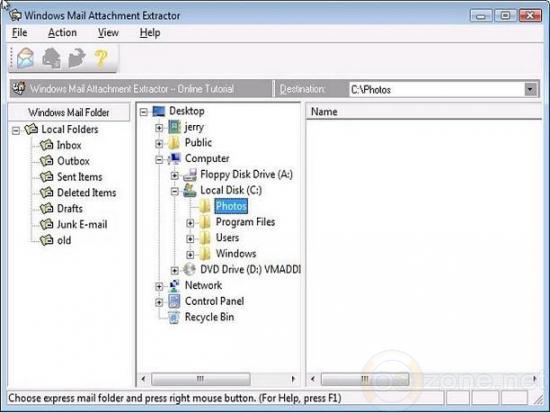550x413 pixels.
Task: Click the folder arrow toolbar icon
Action: (77, 58)
